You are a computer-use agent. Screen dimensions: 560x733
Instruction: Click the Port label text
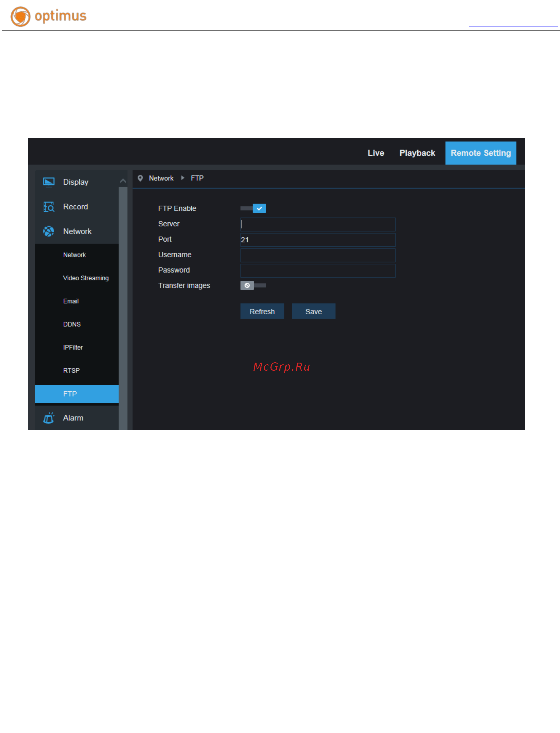coord(165,239)
